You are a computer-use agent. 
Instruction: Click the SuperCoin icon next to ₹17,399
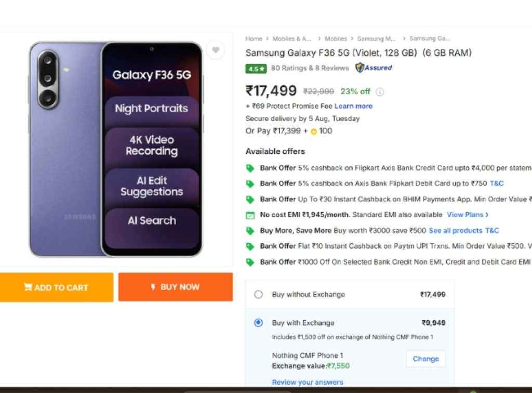click(x=313, y=131)
